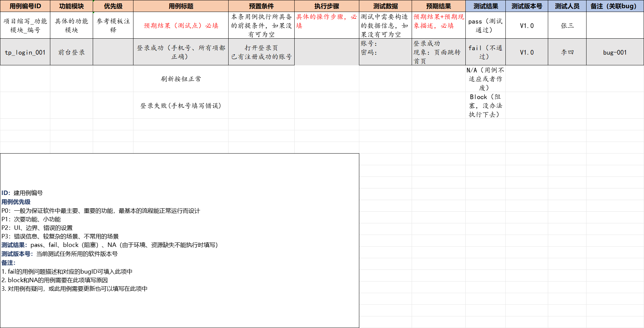Click the 用例标题 column header
Image resolution: width=644 pixels, height=328 pixels.
(181, 6)
